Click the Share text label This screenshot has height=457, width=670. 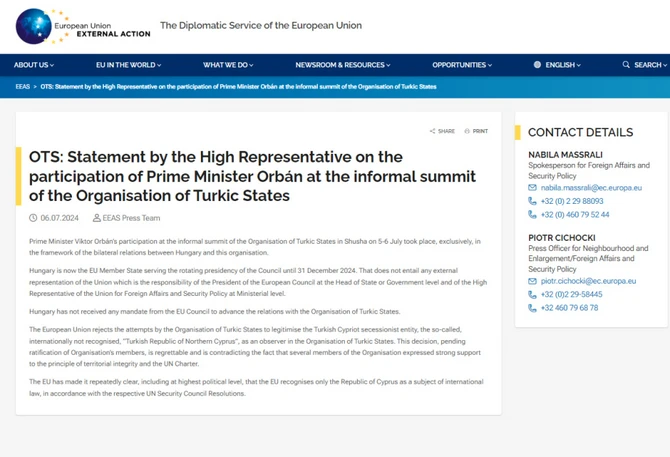446,131
